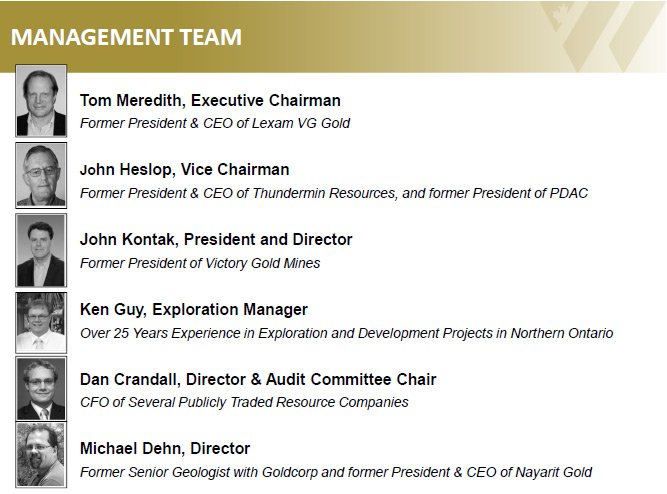Click the Lexam VG Gold description line
This screenshot has height=494, width=667.
215,123
